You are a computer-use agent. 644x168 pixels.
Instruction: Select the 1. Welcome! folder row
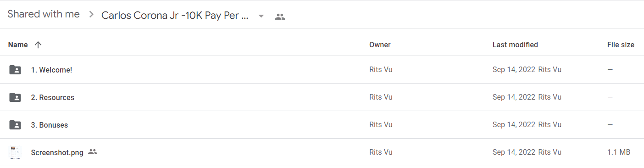pyautogui.click(x=322, y=70)
